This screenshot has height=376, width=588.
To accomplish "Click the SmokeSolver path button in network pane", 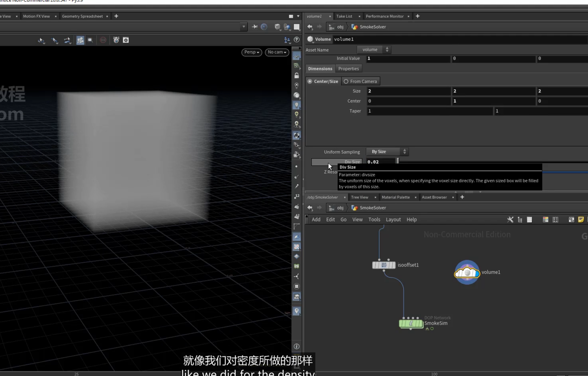I will (x=369, y=208).
